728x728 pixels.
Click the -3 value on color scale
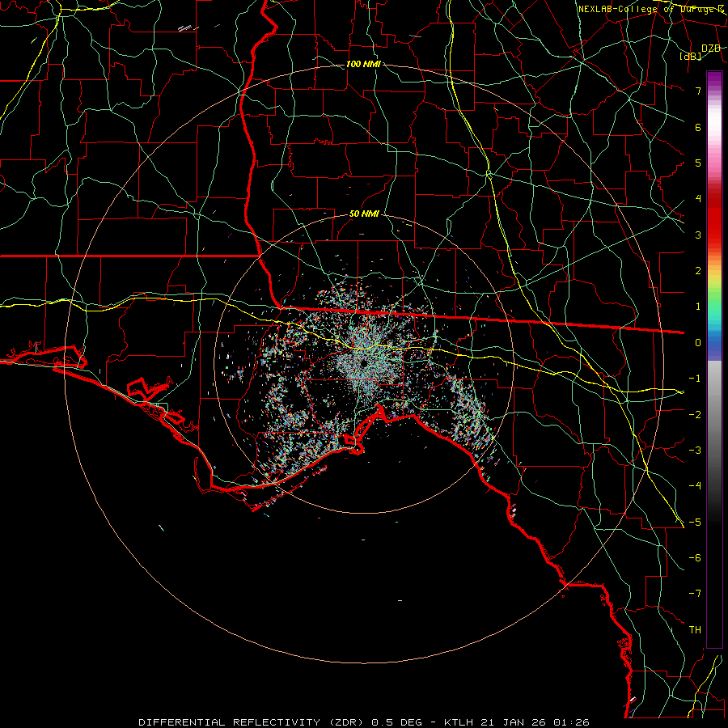click(695, 451)
